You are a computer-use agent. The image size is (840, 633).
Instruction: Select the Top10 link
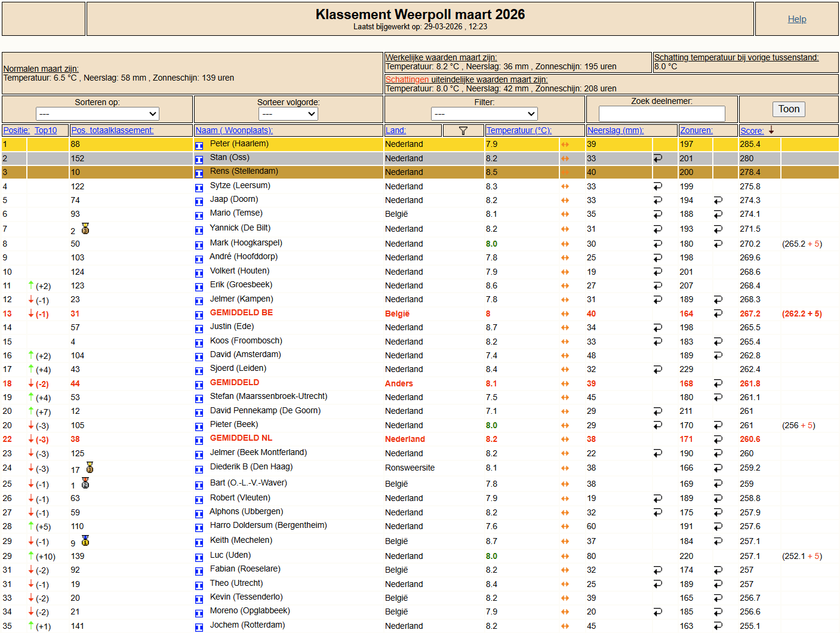(x=46, y=130)
